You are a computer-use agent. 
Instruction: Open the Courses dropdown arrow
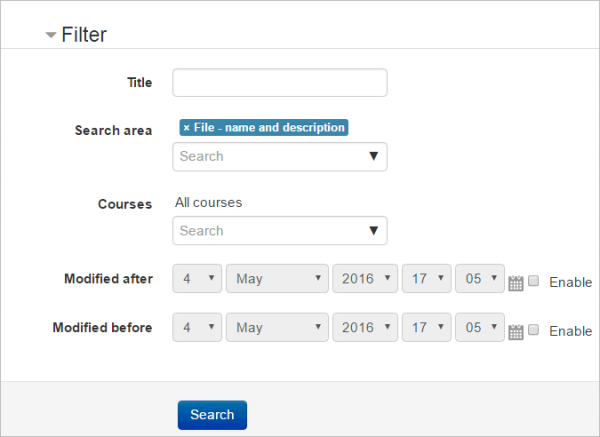coord(374,231)
